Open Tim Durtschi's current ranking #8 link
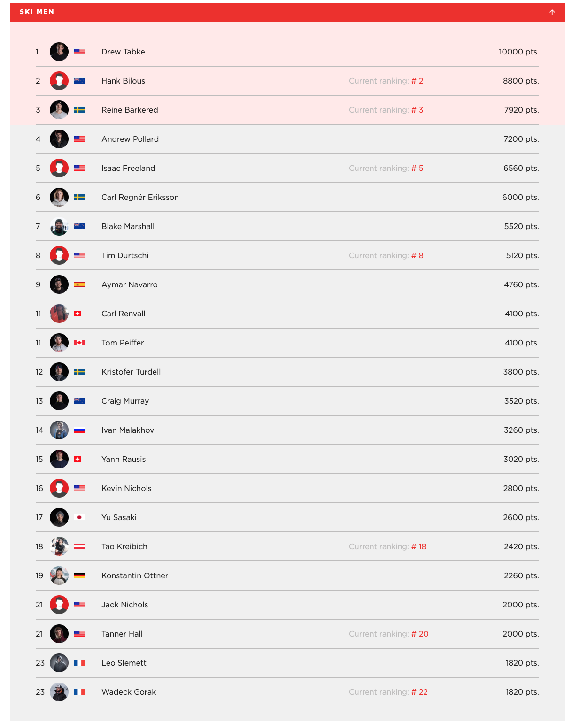 point(386,255)
